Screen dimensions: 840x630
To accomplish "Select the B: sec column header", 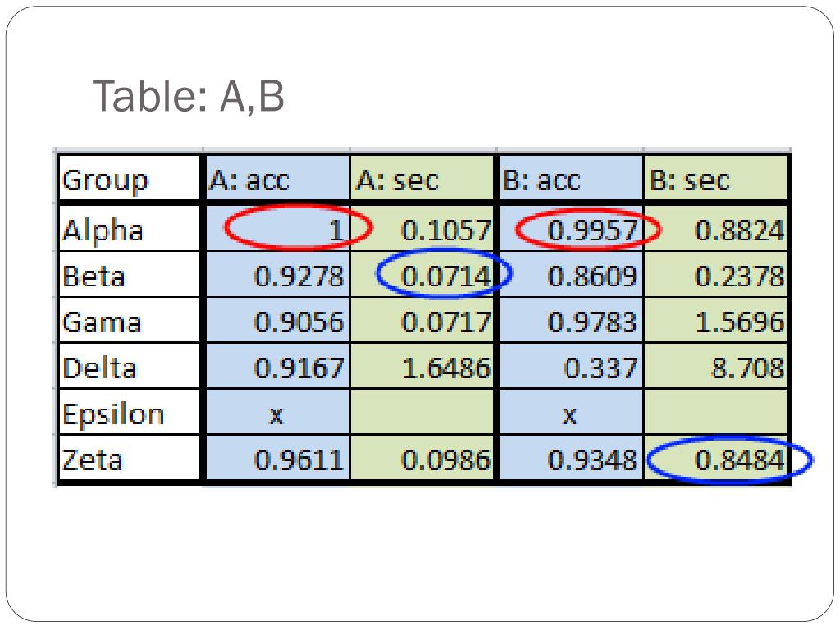I will point(715,179).
